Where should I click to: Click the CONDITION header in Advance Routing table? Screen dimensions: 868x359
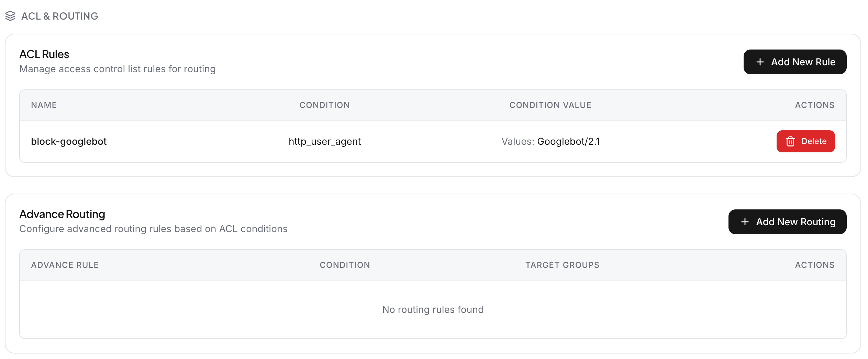[x=345, y=265]
